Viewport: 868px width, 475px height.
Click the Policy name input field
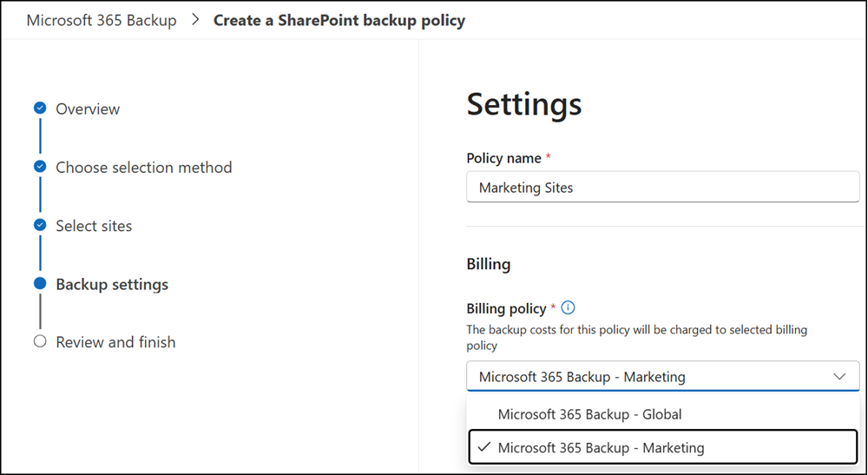pyautogui.click(x=662, y=187)
